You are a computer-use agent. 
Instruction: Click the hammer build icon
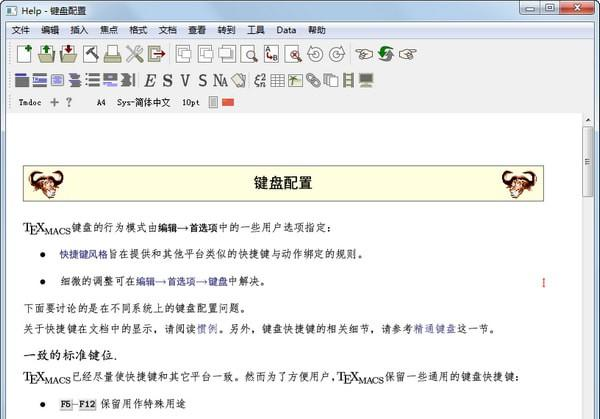[91, 54]
